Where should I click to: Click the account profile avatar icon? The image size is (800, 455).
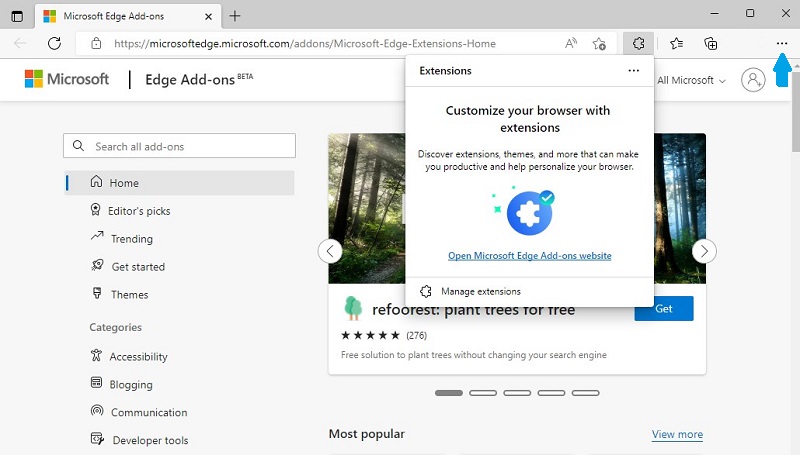753,80
